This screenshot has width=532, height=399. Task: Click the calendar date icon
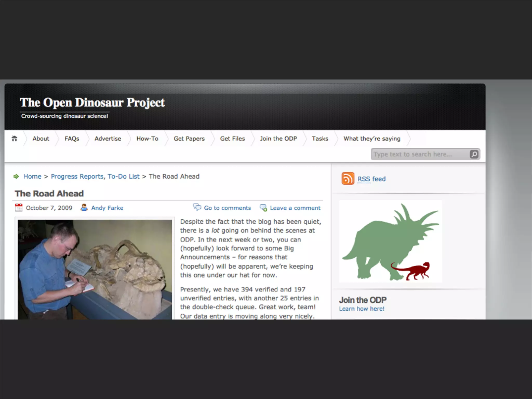(x=19, y=207)
